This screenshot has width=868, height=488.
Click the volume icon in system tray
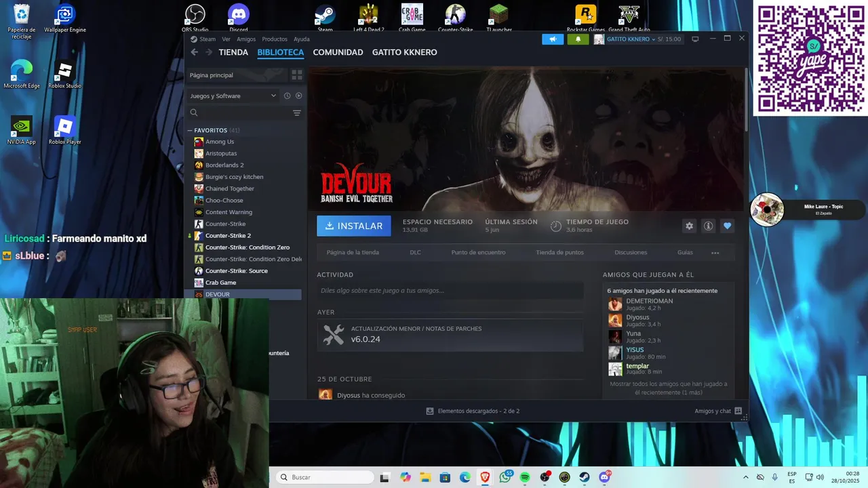click(x=819, y=477)
